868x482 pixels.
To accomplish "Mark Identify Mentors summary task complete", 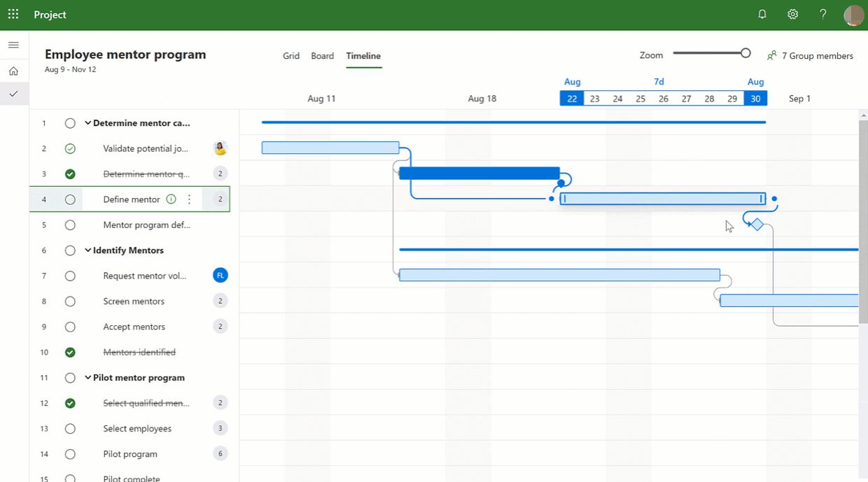I will [x=70, y=250].
